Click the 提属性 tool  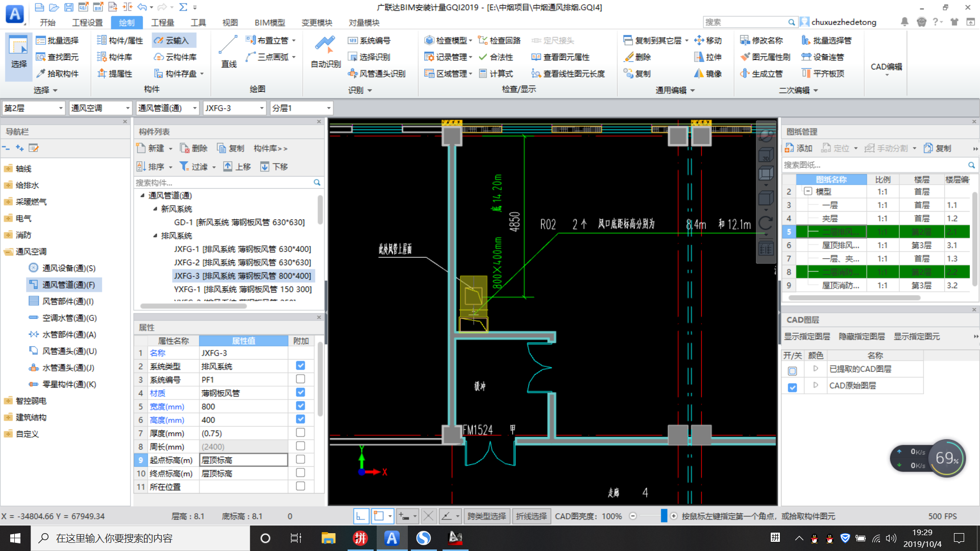(x=115, y=73)
